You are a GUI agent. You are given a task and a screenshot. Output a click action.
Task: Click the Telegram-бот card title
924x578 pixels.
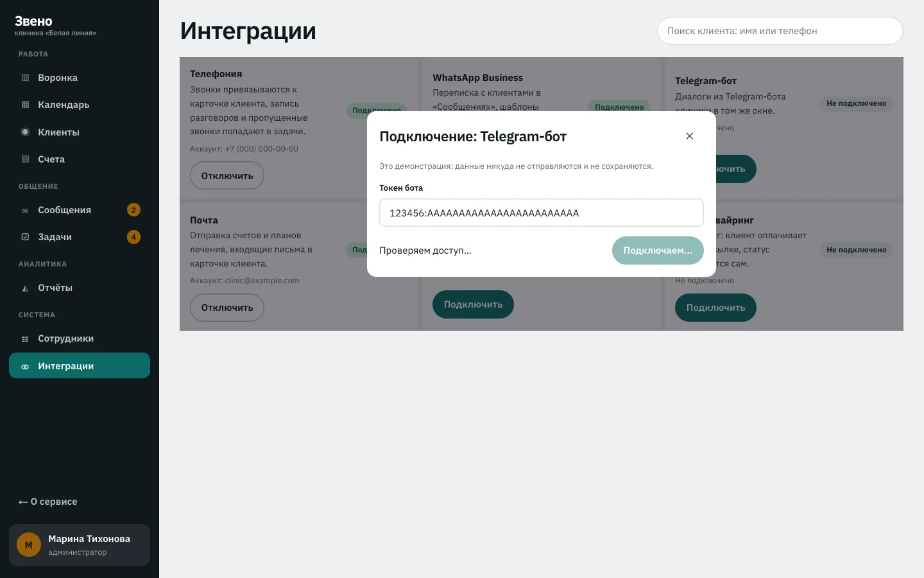706,81
